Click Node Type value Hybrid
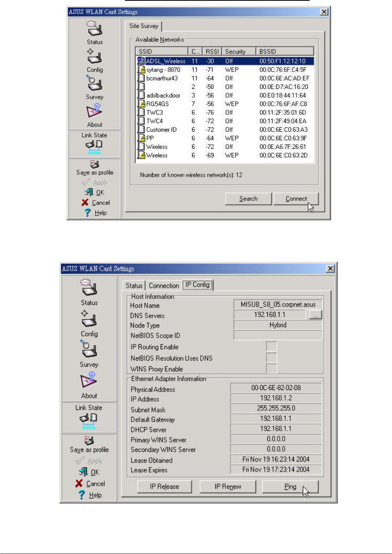 pos(278,325)
